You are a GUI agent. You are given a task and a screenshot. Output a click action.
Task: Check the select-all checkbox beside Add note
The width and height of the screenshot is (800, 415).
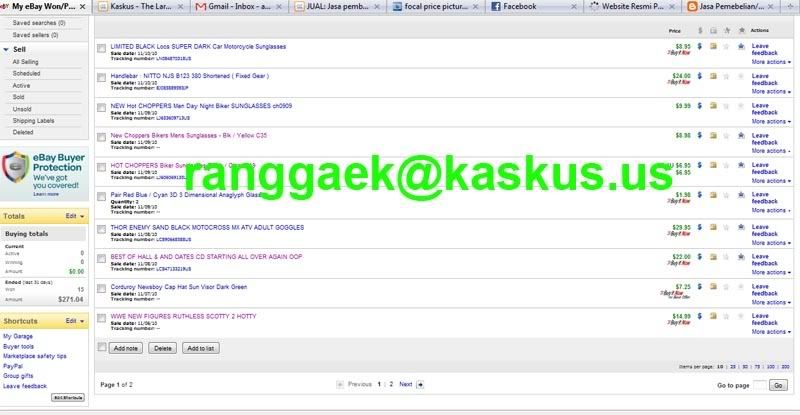click(x=102, y=347)
